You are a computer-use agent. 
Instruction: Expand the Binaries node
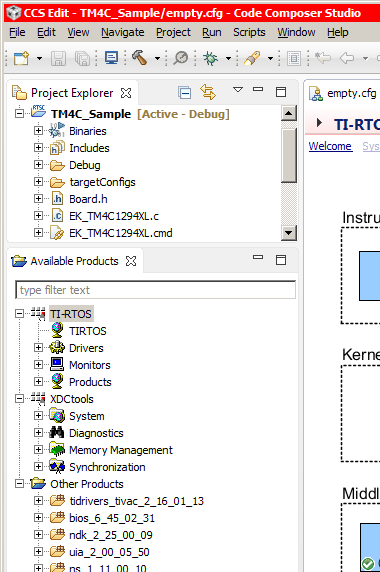click(x=38, y=130)
